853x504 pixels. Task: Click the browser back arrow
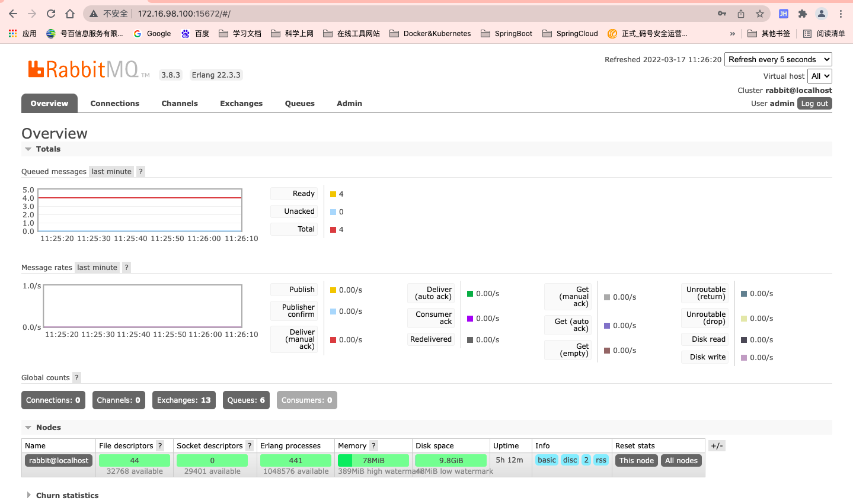point(13,14)
